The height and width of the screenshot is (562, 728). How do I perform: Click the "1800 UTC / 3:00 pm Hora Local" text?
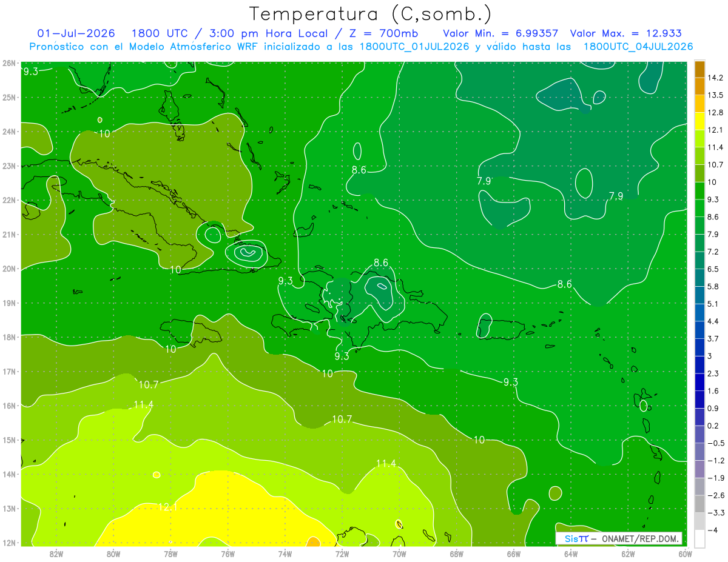(x=228, y=33)
